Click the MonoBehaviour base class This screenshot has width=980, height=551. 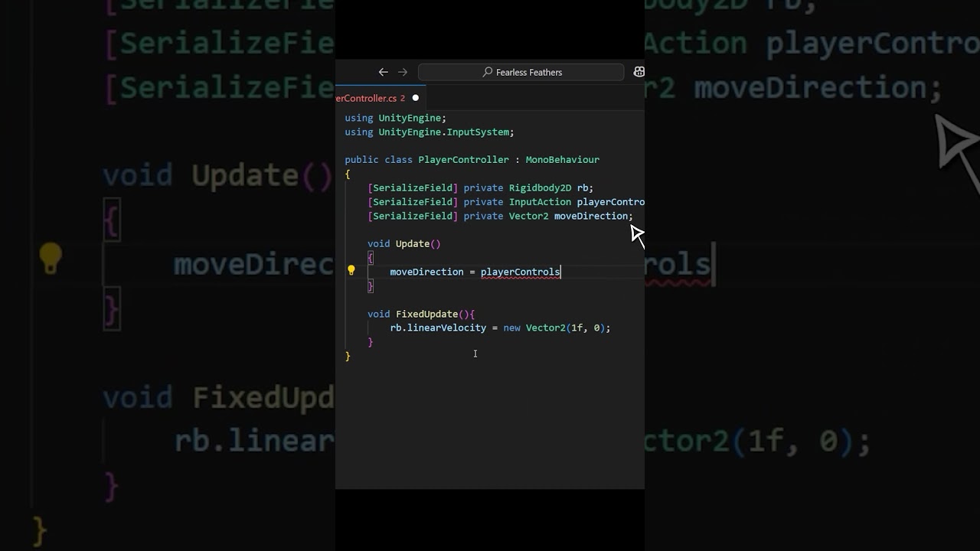coord(563,160)
